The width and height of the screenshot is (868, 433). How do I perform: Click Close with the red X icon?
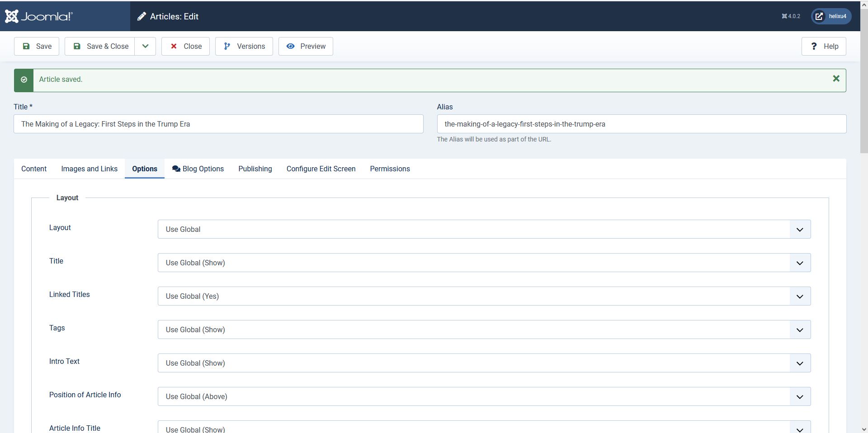(x=185, y=46)
